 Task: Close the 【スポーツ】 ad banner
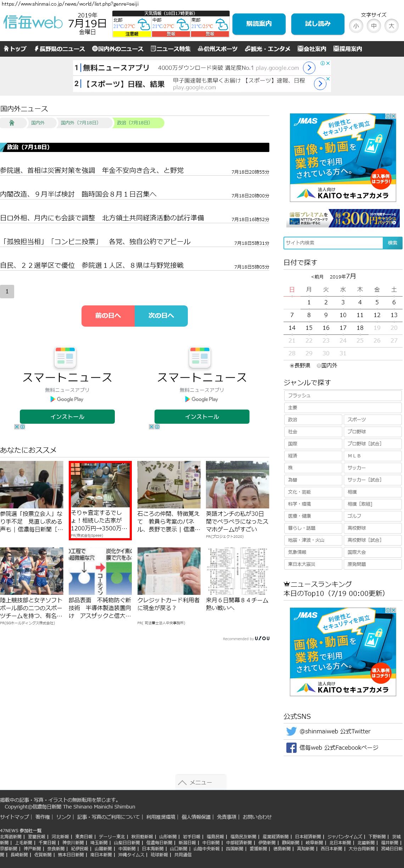point(328,79)
